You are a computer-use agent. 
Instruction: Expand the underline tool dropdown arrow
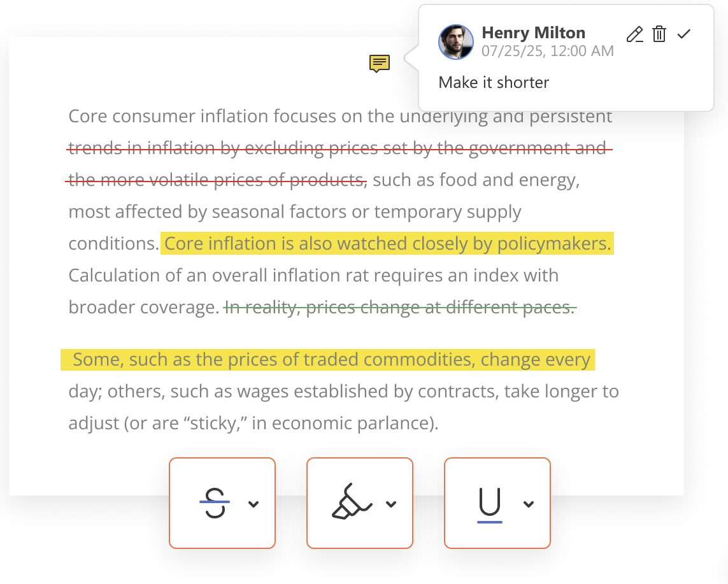coord(528,504)
